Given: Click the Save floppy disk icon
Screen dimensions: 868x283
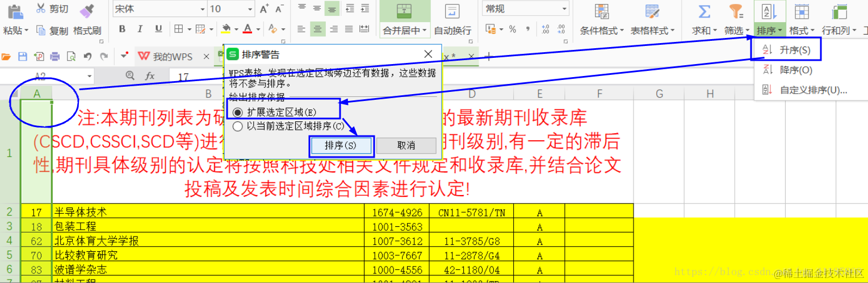Looking at the screenshot, I should click(23, 56).
